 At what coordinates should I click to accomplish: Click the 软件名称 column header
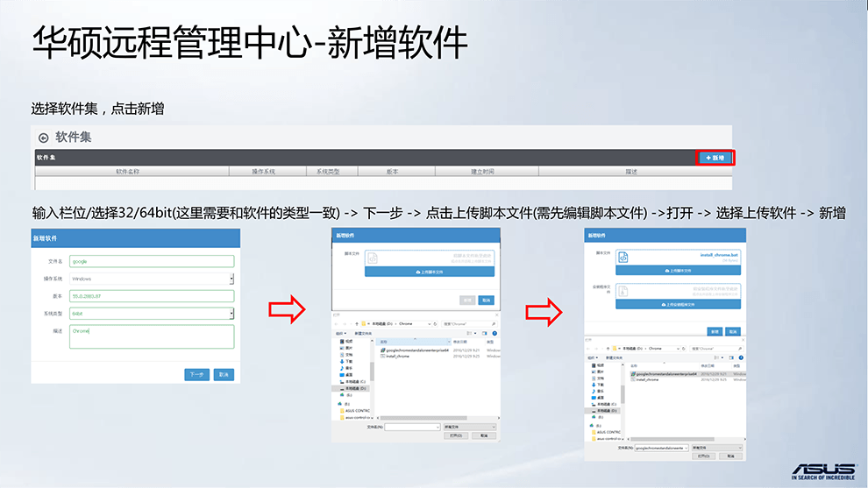point(128,172)
